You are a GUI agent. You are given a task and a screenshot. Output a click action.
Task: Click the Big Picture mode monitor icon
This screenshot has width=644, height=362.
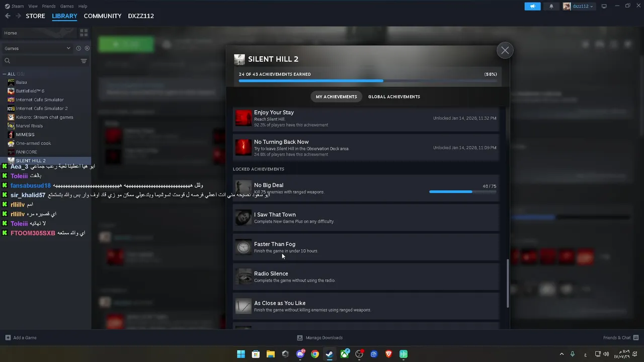pyautogui.click(x=604, y=6)
